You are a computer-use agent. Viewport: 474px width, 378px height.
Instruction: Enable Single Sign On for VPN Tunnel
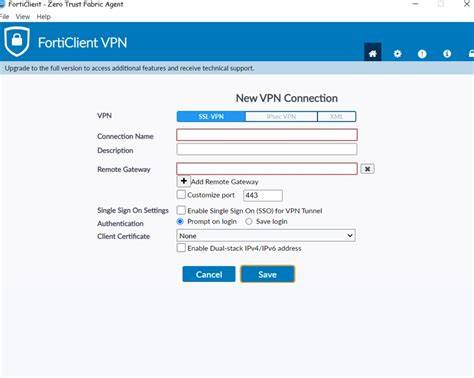pyautogui.click(x=181, y=210)
